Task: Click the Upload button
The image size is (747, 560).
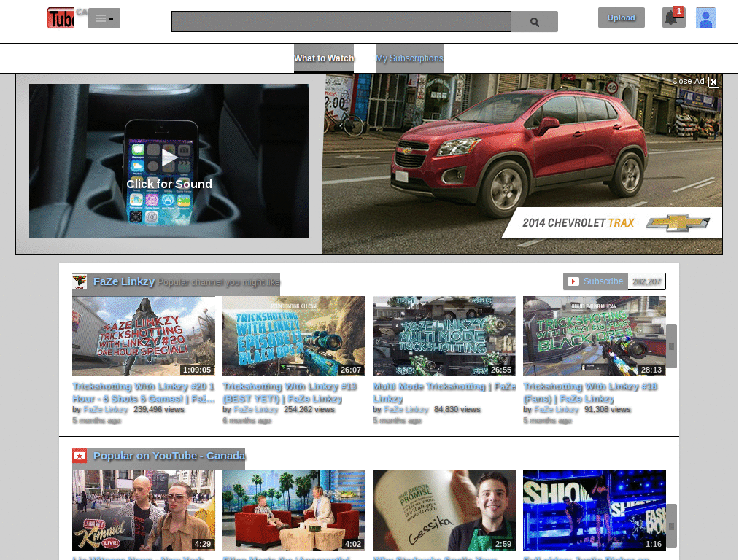Action: coord(622,17)
